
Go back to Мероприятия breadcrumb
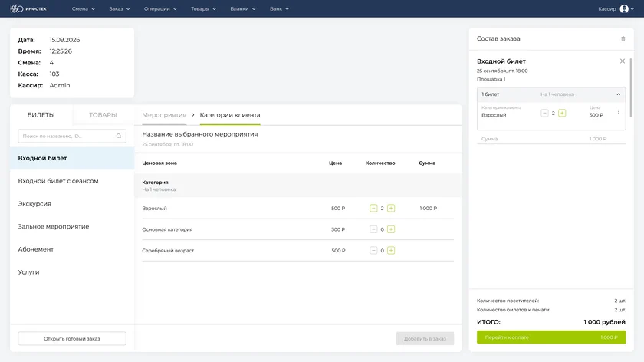coord(164,115)
